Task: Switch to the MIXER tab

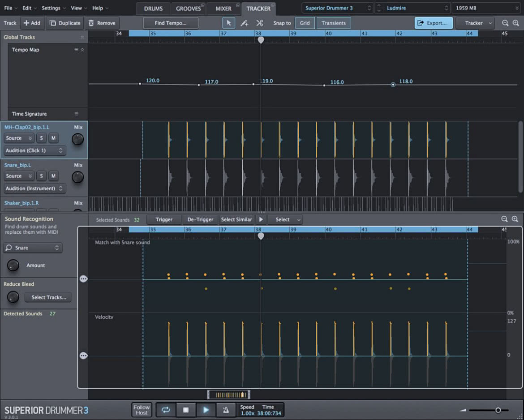Action: (x=223, y=9)
